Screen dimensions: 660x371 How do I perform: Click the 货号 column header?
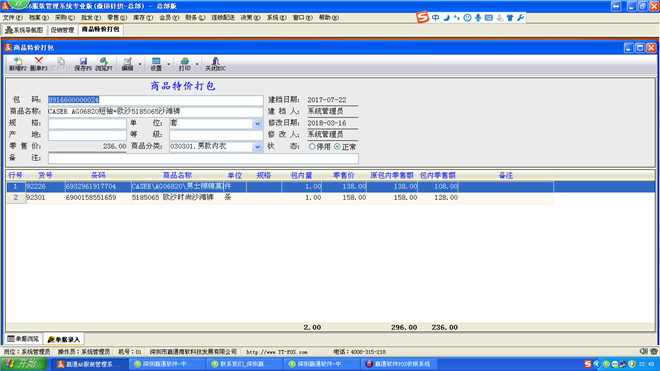point(45,175)
